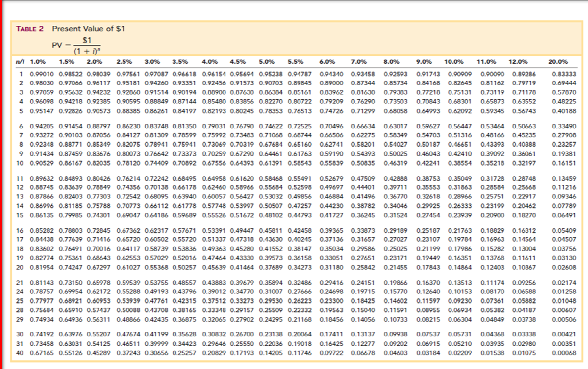The height and width of the screenshot is (369, 588).
Task: Select value 0.50088 in row 28
Action: pos(129,310)
